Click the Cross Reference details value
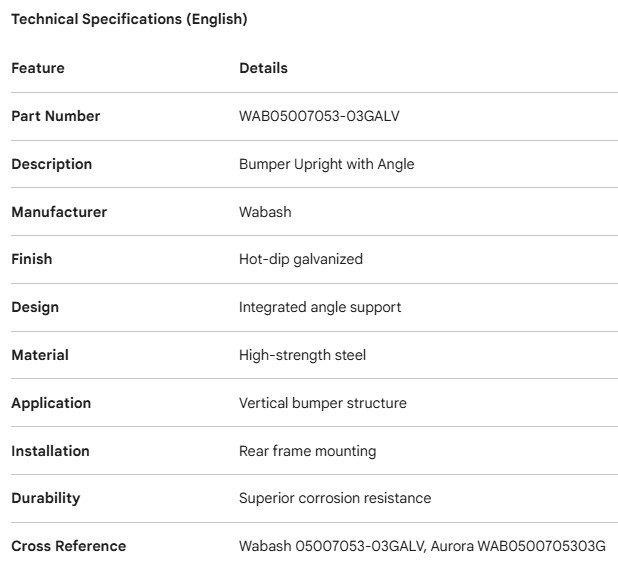Screen dimensions: 618x565 [x=422, y=546]
